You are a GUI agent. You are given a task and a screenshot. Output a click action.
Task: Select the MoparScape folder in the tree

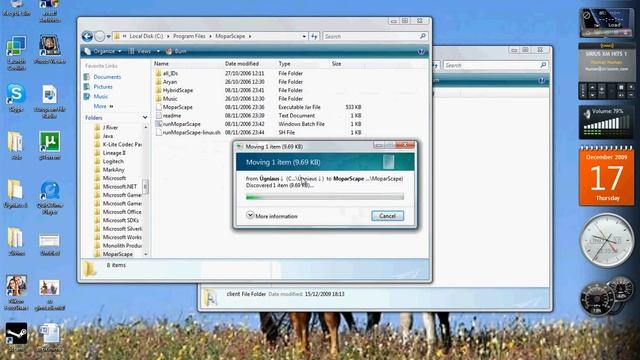coord(118,254)
